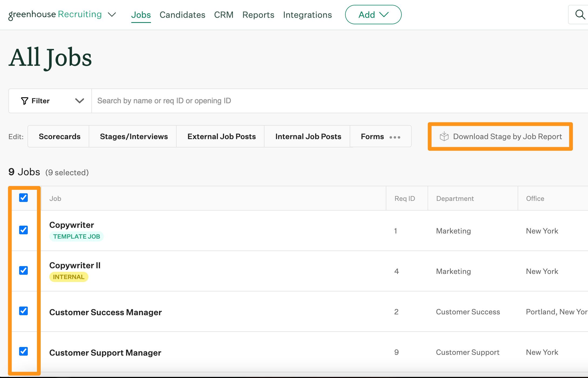Click the Stages/Interviews tab

coord(134,136)
